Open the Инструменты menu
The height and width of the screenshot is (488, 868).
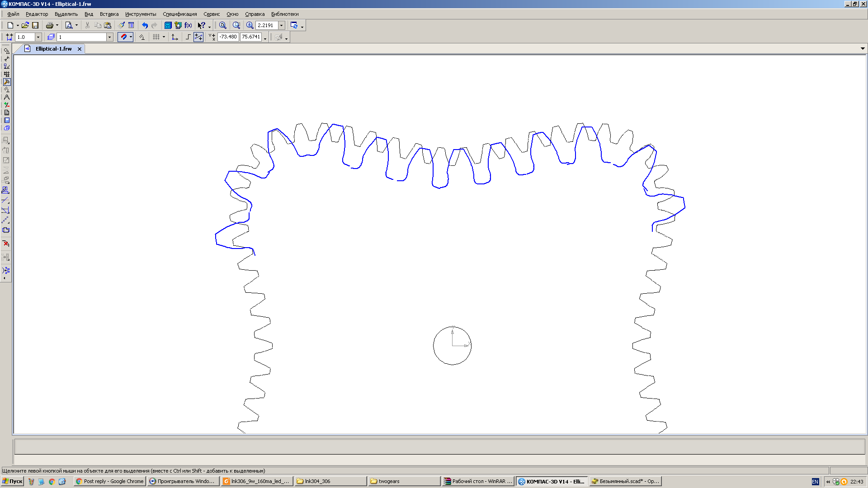tap(140, 14)
